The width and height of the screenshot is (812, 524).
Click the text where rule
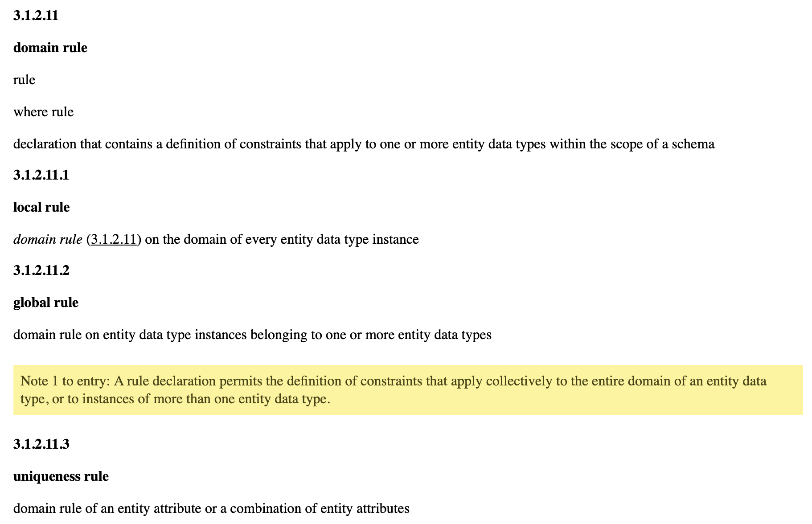(43, 112)
